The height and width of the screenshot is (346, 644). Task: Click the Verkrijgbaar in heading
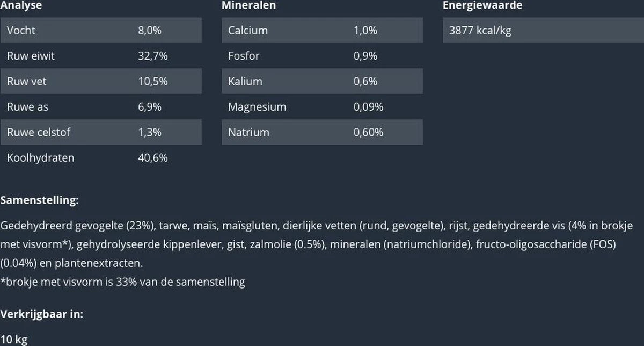click(x=42, y=314)
